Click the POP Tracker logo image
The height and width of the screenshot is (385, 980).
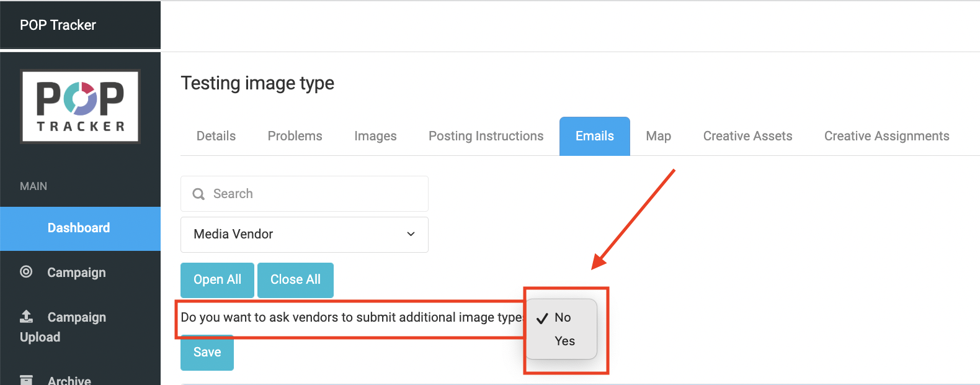80,106
